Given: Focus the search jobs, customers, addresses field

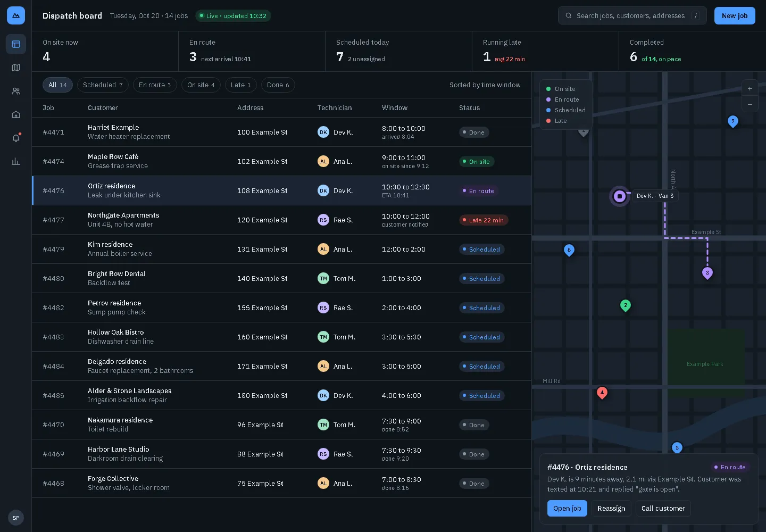Looking at the screenshot, I should pos(632,16).
